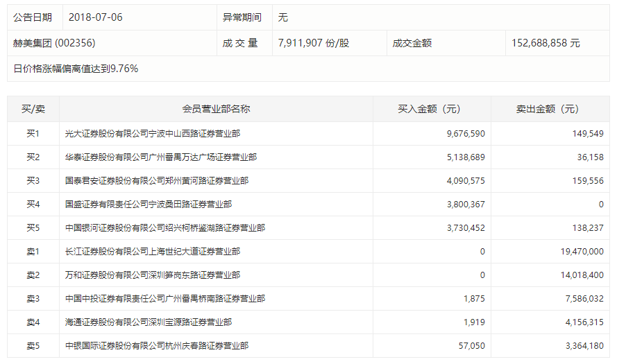Image resolution: width=617 pixels, height=364 pixels.
Task: Click 中国中投证券广州番禺桥南路营业部 name
Action: [x=165, y=299]
